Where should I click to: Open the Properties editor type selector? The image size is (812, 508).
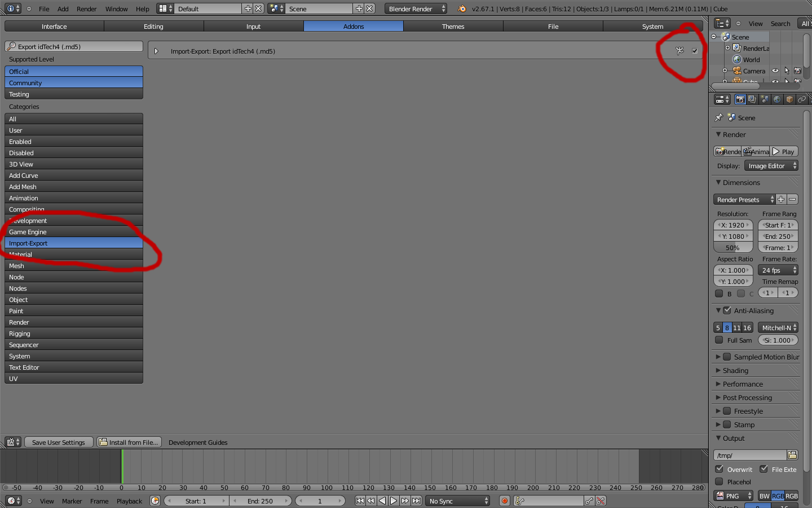[722, 99]
